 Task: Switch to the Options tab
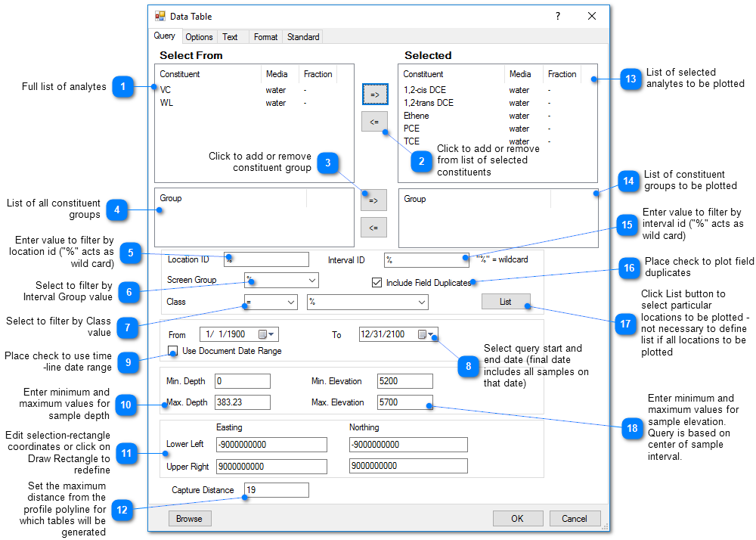tap(199, 36)
